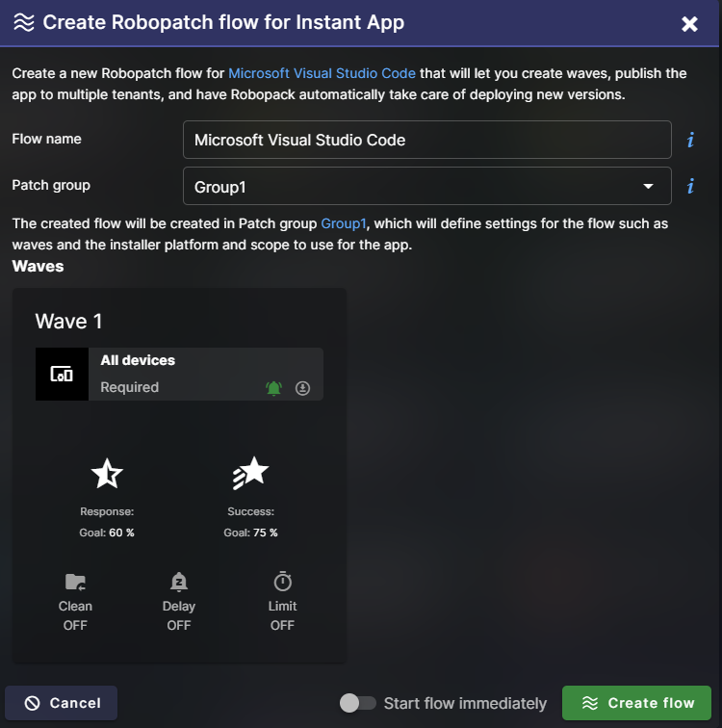
Task: Show info for Patch group field
Action: pyautogui.click(x=690, y=186)
